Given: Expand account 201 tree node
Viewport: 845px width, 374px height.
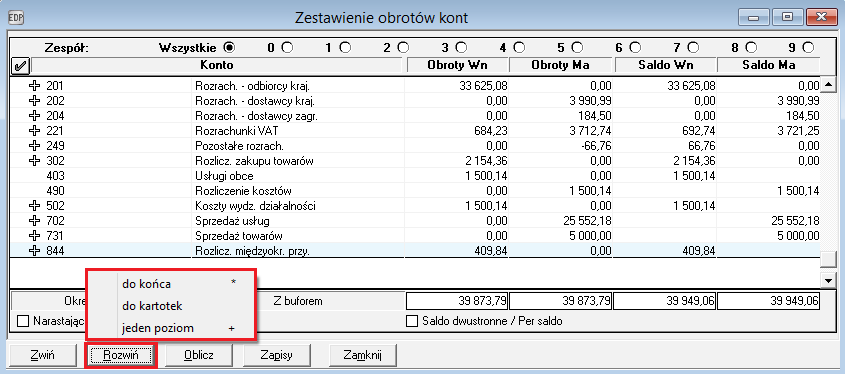Looking at the screenshot, I should point(35,86).
